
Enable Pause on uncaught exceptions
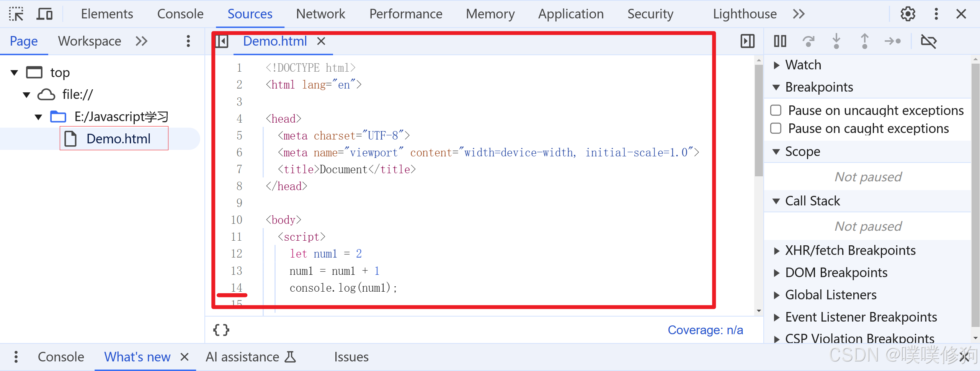coord(776,110)
